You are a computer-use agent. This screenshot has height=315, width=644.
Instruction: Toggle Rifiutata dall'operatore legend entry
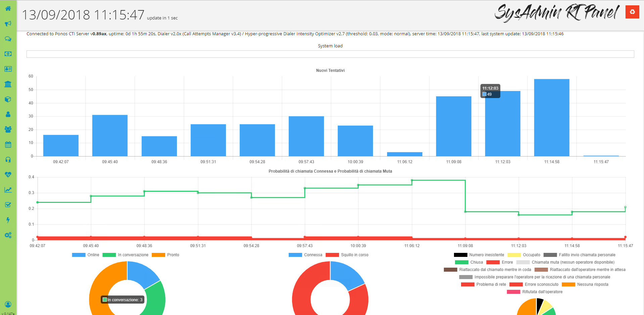535,292
